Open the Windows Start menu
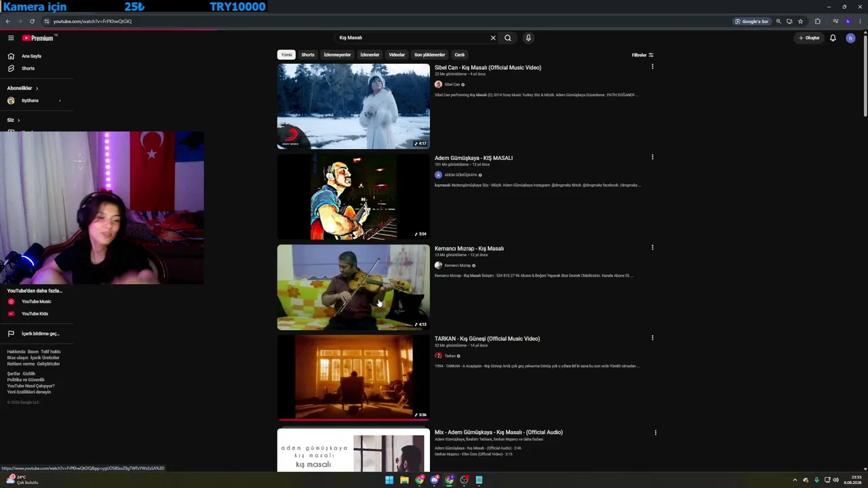This screenshot has width=868, height=488. pos(389,480)
